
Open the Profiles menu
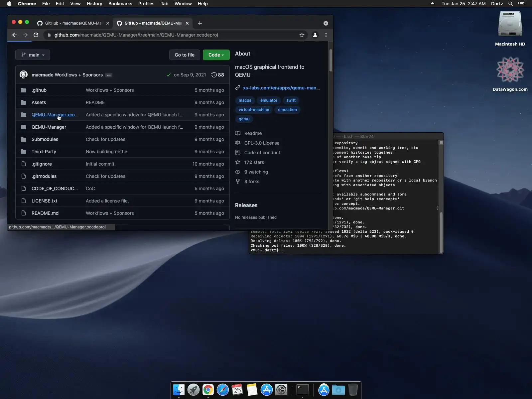(x=146, y=4)
